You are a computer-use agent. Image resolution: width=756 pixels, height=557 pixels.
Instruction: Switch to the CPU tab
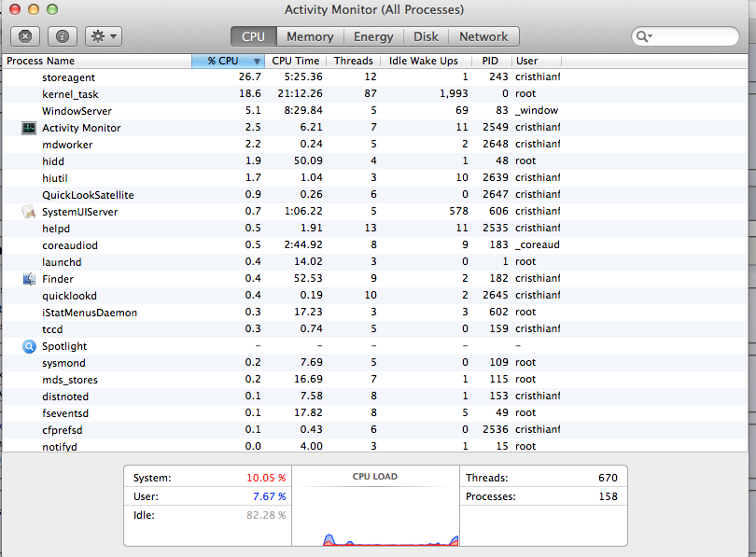pyautogui.click(x=253, y=36)
